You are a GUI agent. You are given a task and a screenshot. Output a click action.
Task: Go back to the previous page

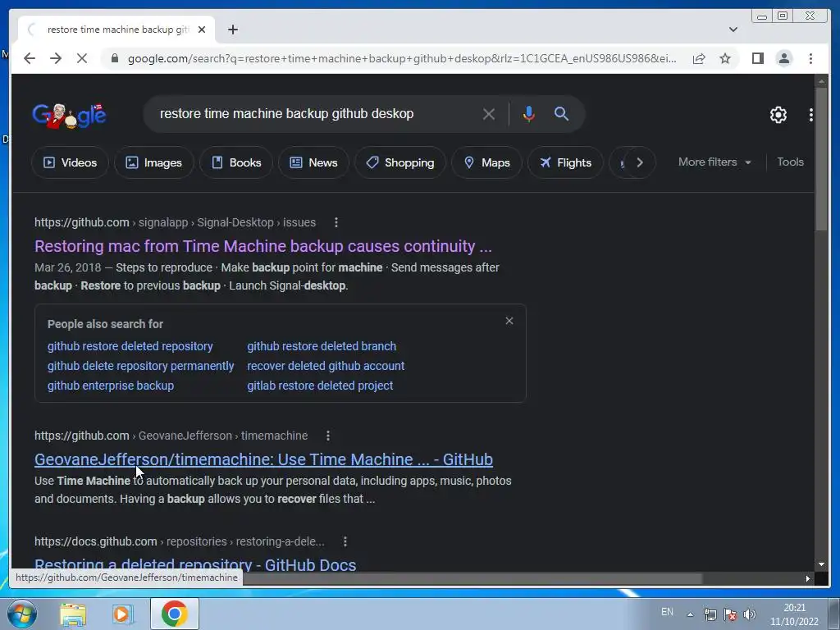[x=30, y=58]
